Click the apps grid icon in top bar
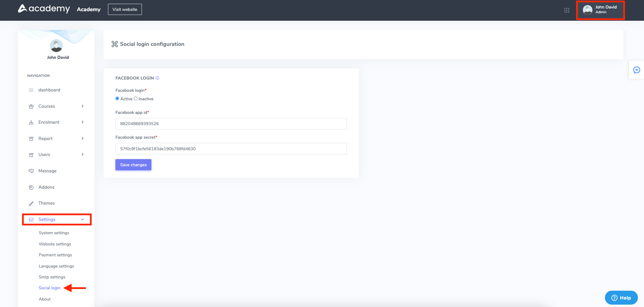This screenshot has width=644, height=307. click(x=567, y=10)
